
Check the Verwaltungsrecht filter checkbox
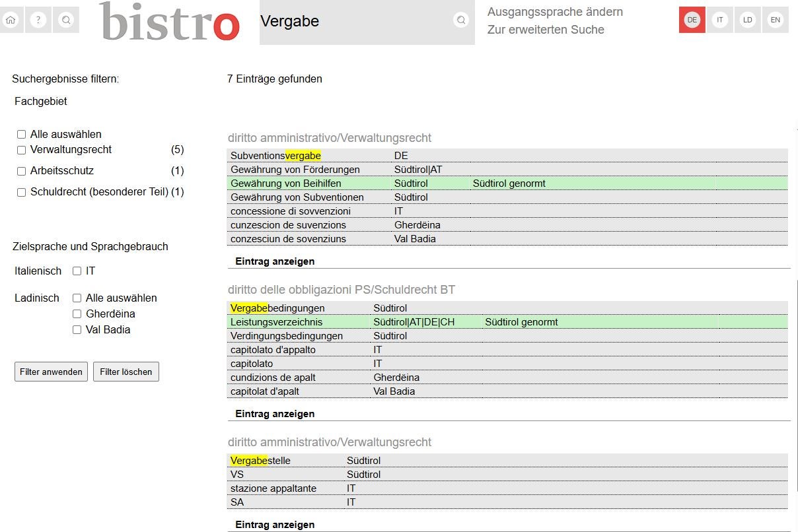(x=22, y=150)
